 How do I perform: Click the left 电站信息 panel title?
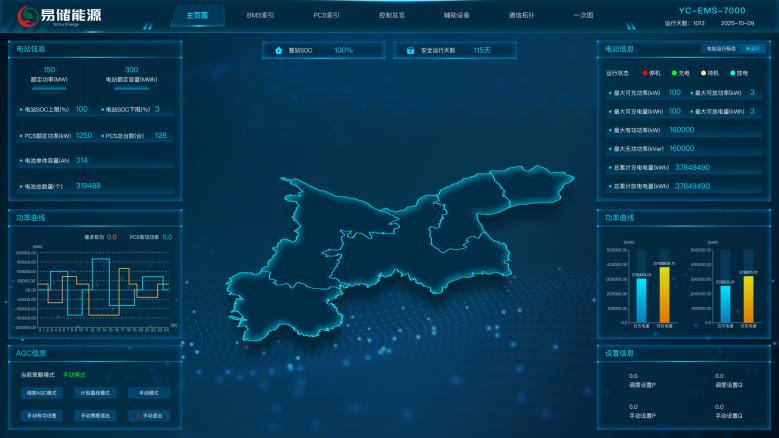tap(30, 49)
